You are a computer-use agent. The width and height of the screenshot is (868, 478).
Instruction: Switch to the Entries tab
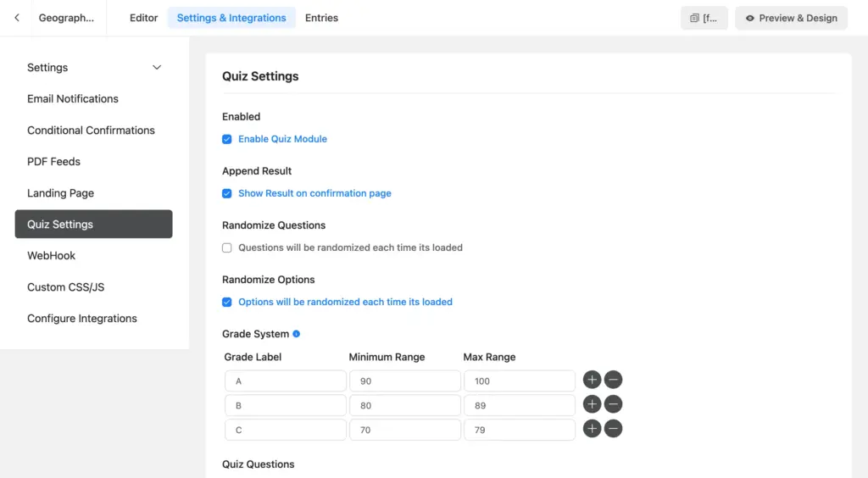pyautogui.click(x=321, y=18)
